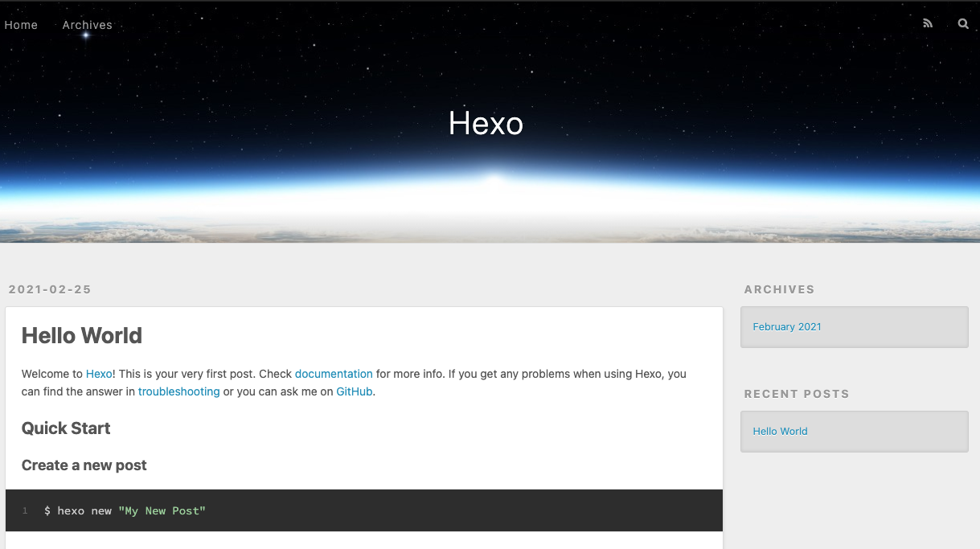
Task: Click the Quick Start heading
Action: (x=66, y=428)
